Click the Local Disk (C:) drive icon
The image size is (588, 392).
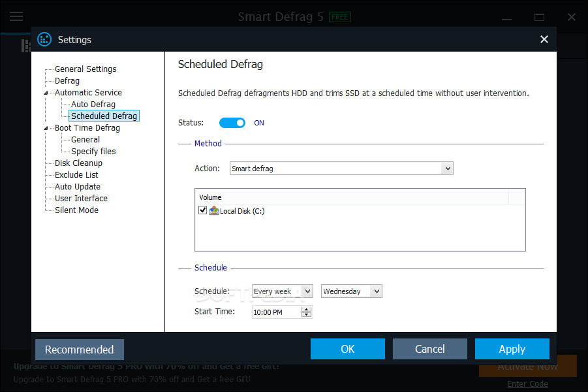click(214, 210)
